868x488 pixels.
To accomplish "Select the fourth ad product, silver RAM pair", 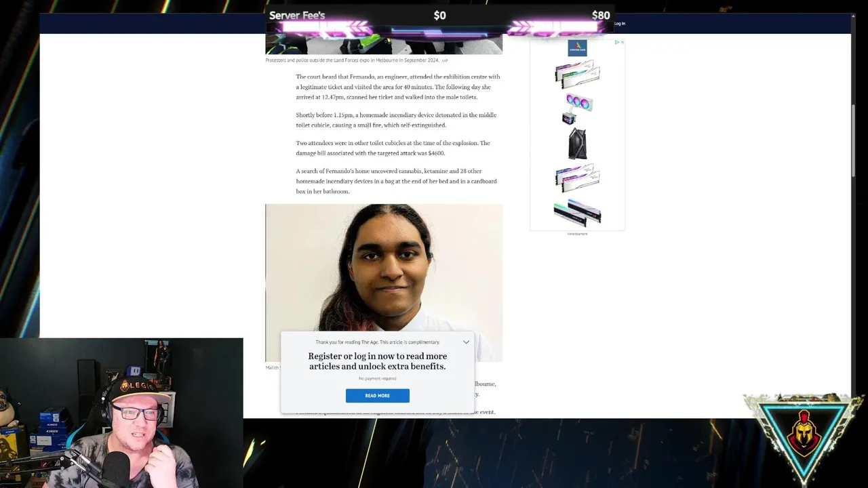I will (x=577, y=178).
